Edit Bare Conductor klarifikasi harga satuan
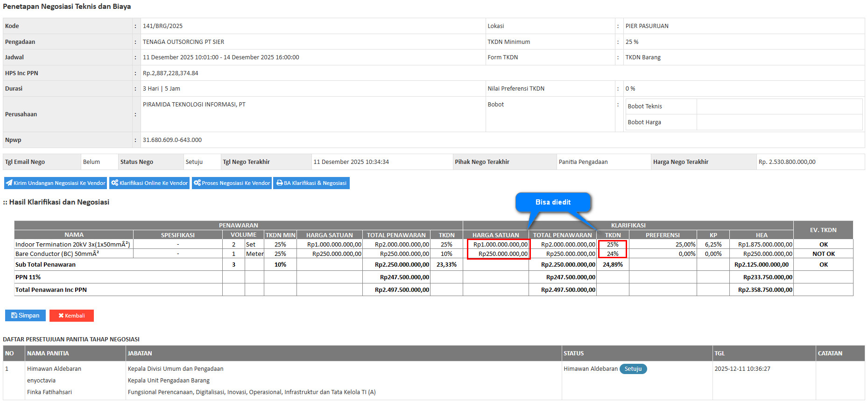Screen dimensions: 868x403 pos(499,254)
